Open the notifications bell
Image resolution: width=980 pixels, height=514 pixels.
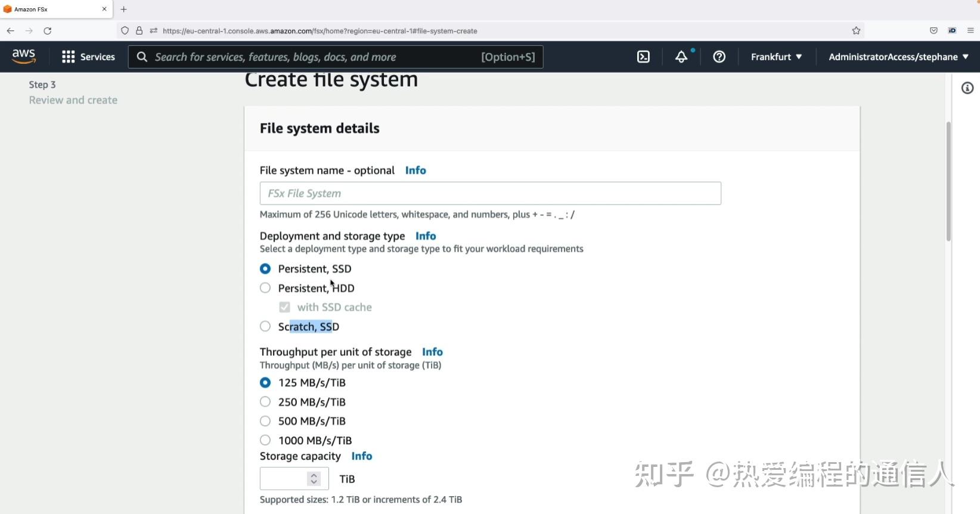click(681, 57)
